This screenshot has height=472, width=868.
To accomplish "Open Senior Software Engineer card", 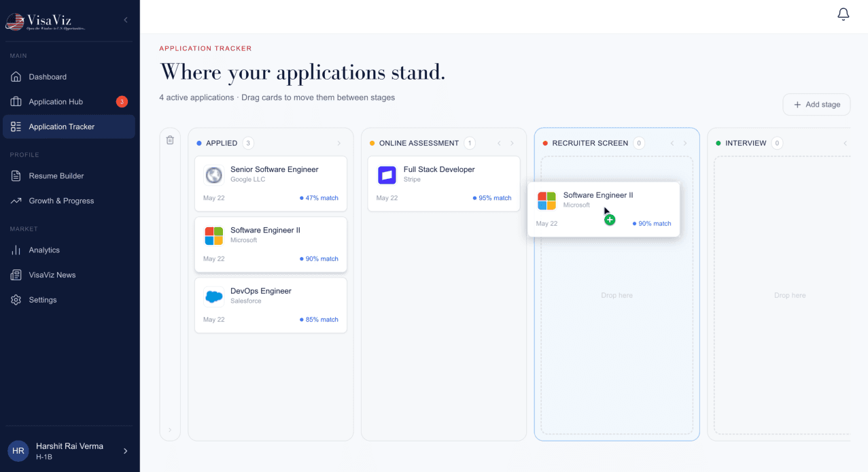I will (271, 183).
